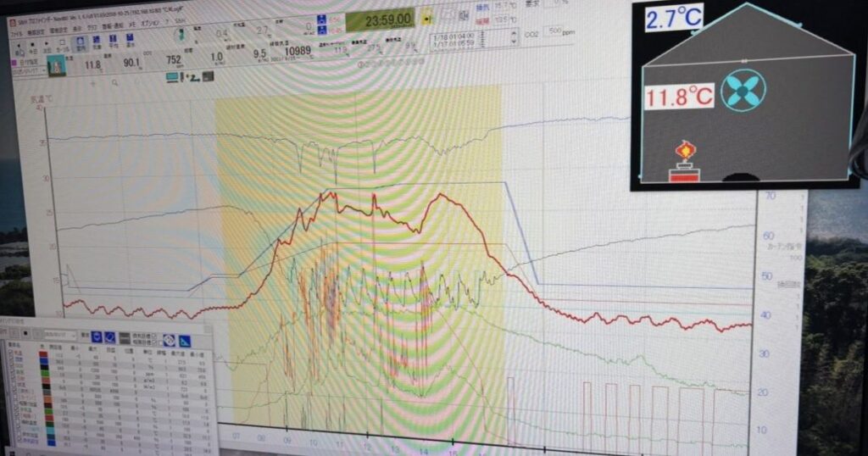
Task: Click the first blue icon in legend toolbar
Action: pos(96,336)
